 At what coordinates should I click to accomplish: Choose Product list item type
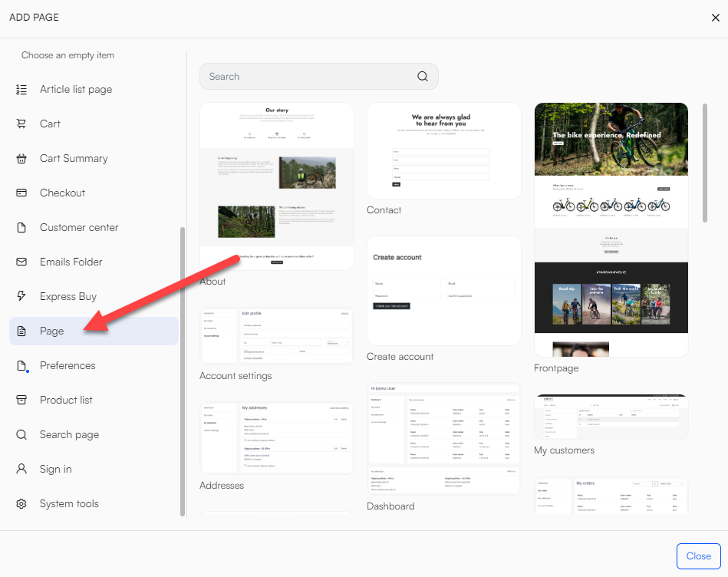point(66,401)
